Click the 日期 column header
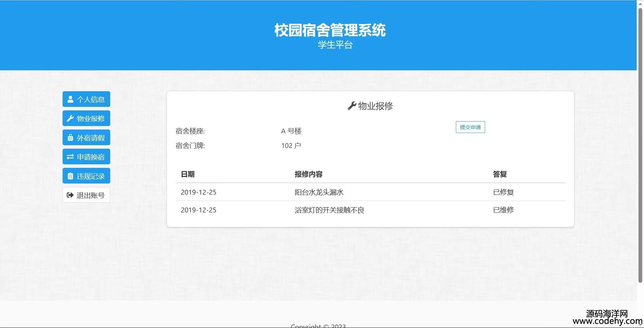 (x=188, y=174)
